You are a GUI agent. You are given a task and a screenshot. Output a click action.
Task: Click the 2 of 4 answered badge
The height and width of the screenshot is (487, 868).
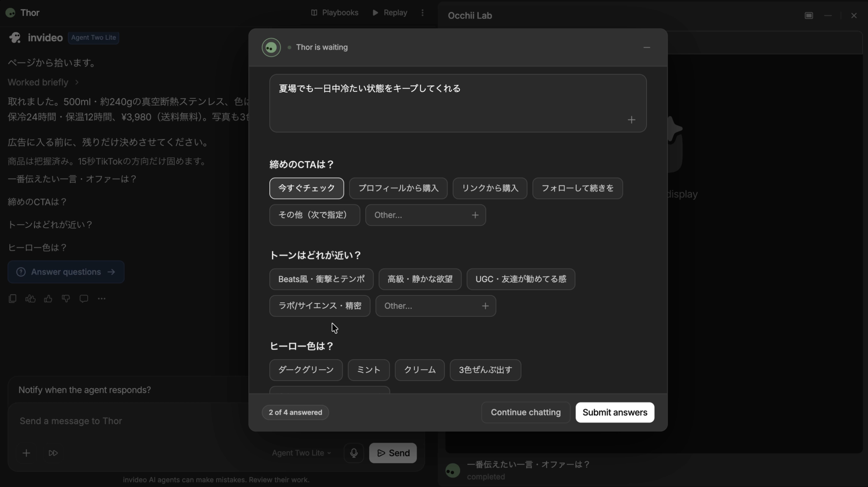tap(295, 413)
